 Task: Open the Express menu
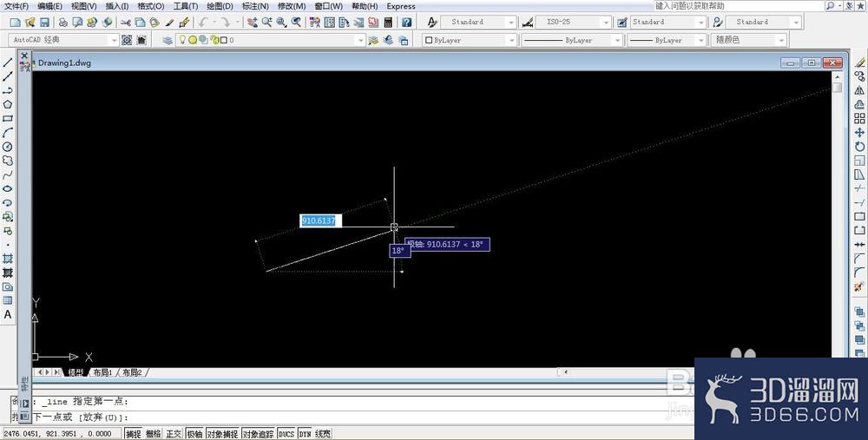point(401,6)
